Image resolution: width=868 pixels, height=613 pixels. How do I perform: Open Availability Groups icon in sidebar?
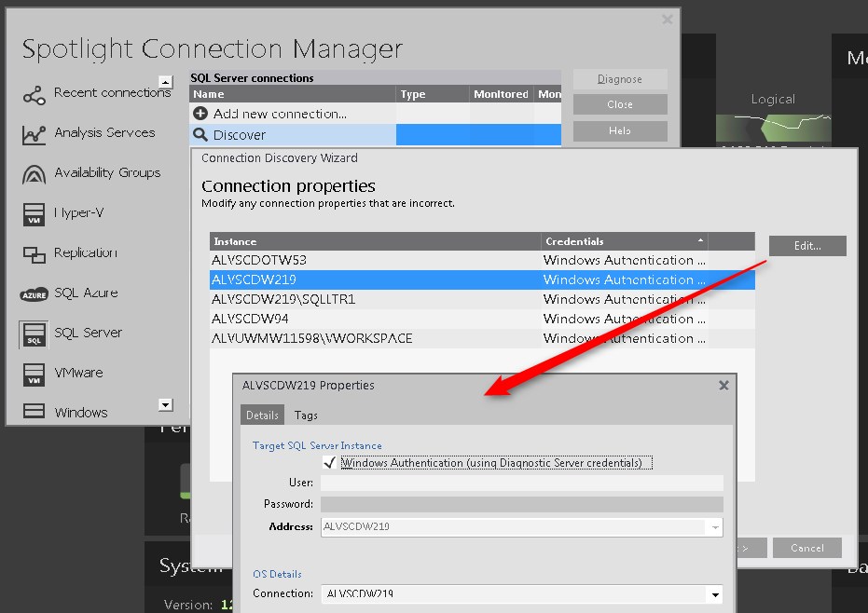(x=34, y=174)
